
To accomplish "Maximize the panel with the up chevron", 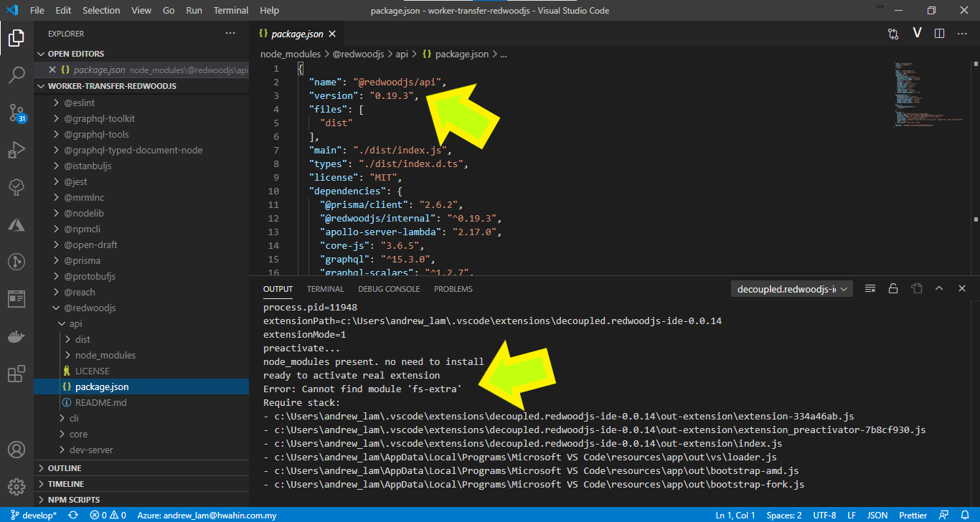I will 939,289.
